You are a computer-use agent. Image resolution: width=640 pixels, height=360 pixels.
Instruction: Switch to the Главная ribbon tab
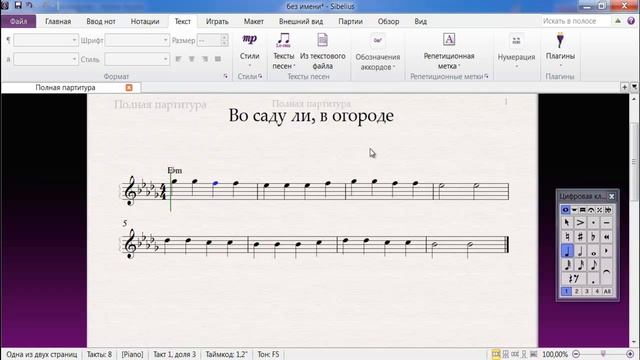pyautogui.click(x=58, y=21)
